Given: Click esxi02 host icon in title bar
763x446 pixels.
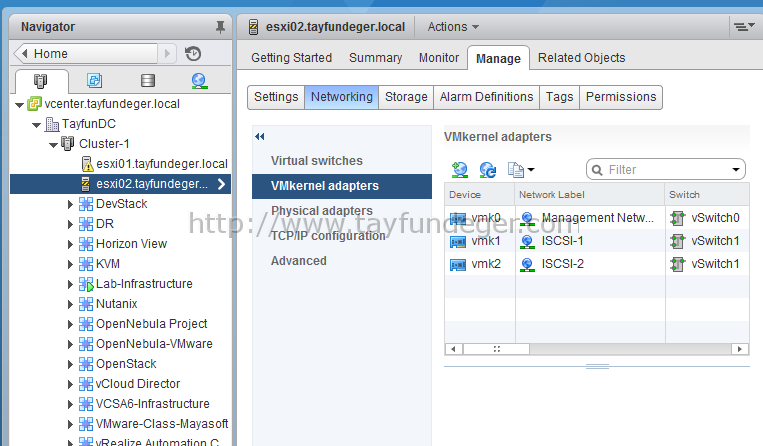Looking at the screenshot, I should click(254, 27).
